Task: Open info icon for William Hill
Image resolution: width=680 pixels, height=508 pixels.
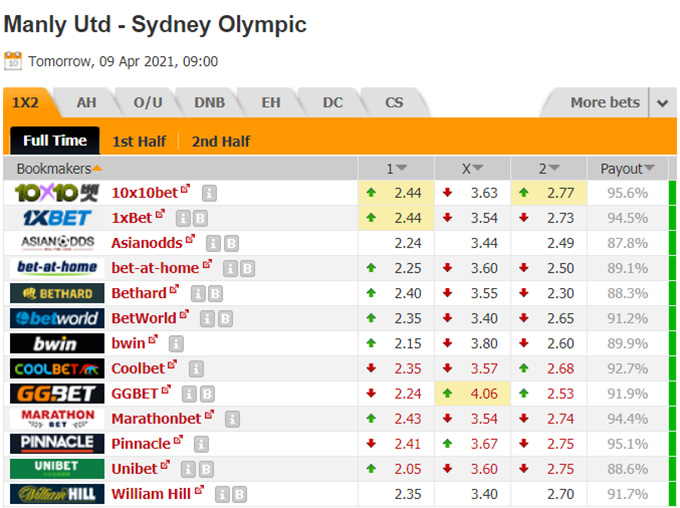Action: (x=222, y=495)
